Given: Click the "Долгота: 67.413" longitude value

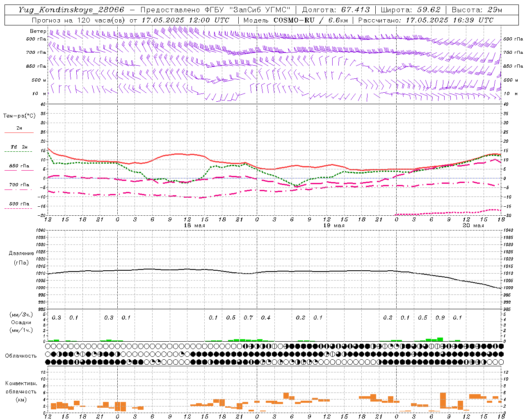Looking at the screenshot, I should tap(336, 10).
